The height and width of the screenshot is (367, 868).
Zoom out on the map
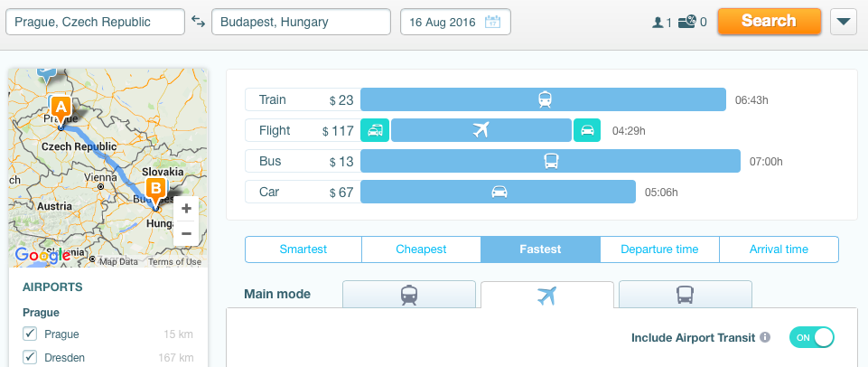[187, 233]
